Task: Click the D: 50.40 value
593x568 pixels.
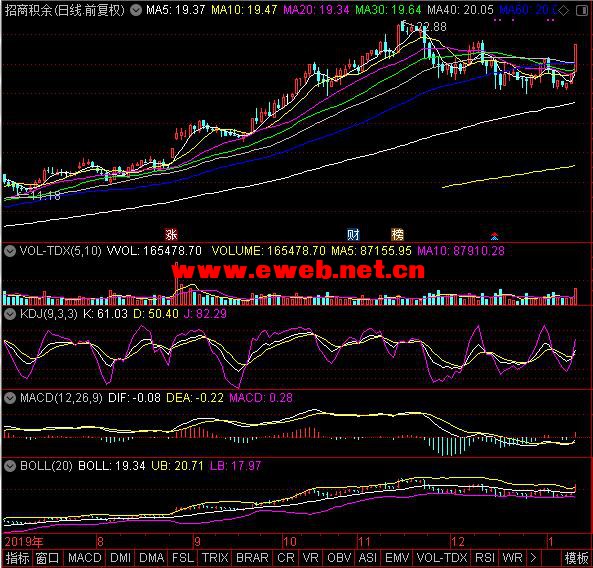Action: pos(156,314)
